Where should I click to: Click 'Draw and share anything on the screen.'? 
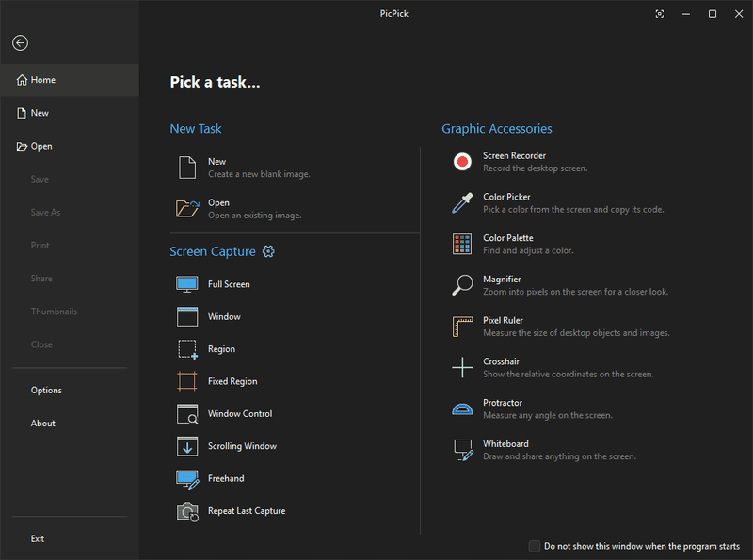559,456
